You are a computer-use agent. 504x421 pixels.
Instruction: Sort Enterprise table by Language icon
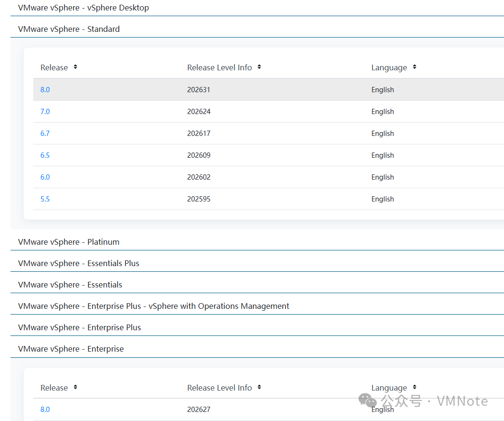[414, 387]
